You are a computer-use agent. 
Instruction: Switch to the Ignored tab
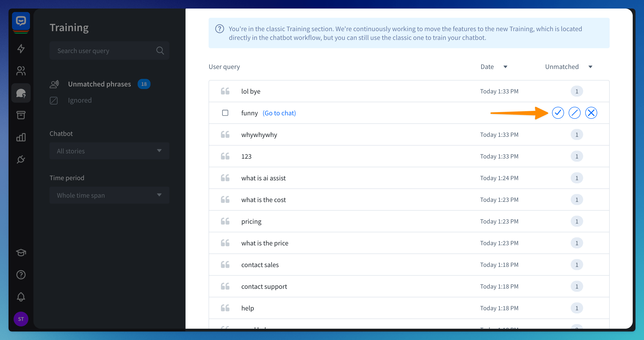click(x=80, y=100)
